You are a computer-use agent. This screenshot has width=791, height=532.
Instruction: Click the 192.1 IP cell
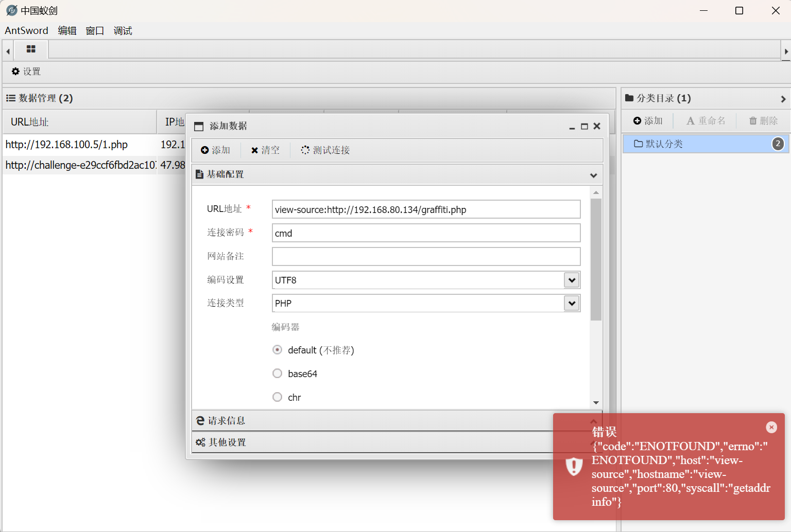[x=172, y=145]
